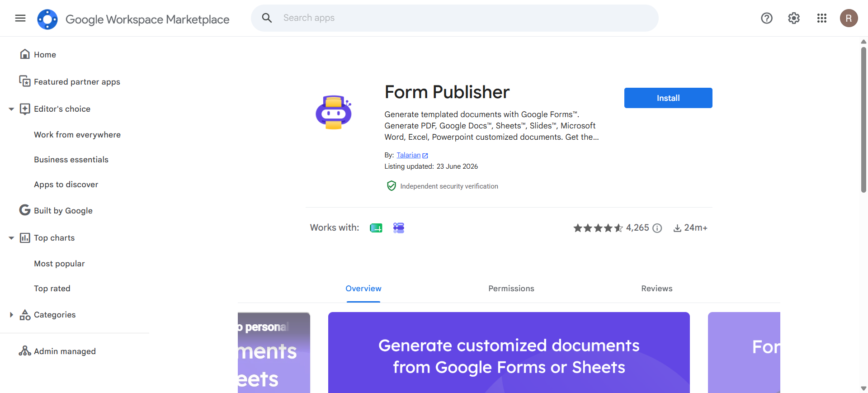Focus the Search apps field
This screenshot has height=393, width=868.
pos(454,18)
